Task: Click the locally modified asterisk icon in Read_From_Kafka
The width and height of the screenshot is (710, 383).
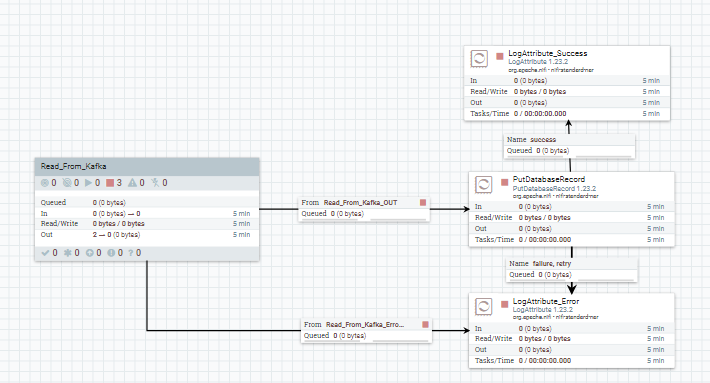Action: point(67,253)
